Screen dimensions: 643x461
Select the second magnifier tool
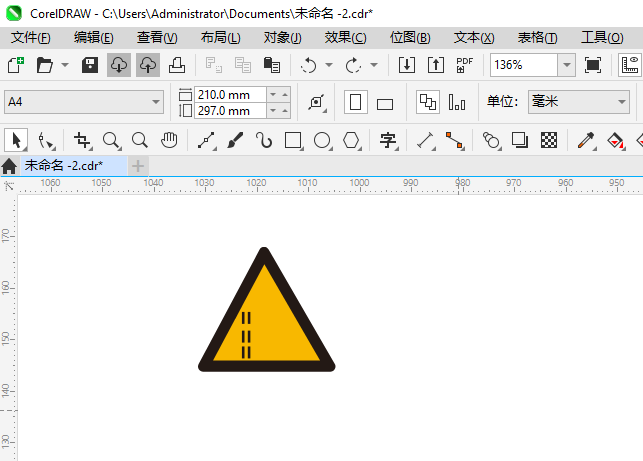(x=140, y=141)
